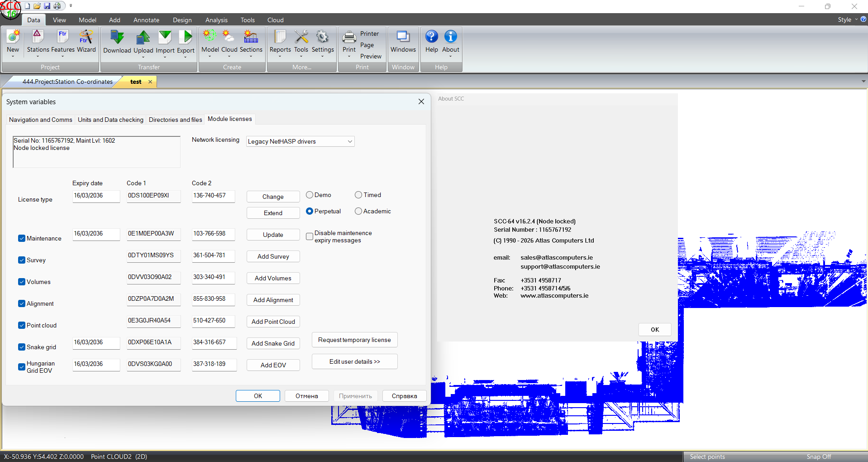
Task: Expand the Stations dropdown arrow
Action: pyautogui.click(x=38, y=57)
